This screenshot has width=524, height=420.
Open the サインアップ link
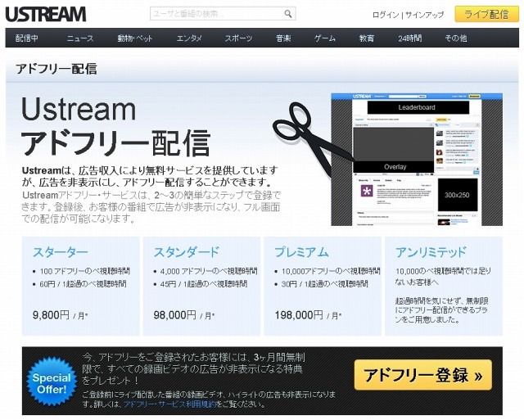coord(424,15)
